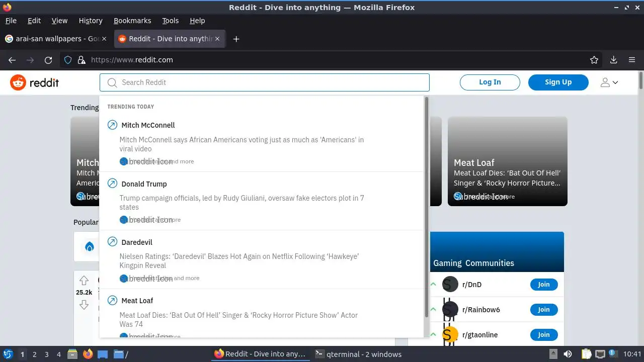Open a new tab with plus
644x362 pixels.
(236, 39)
